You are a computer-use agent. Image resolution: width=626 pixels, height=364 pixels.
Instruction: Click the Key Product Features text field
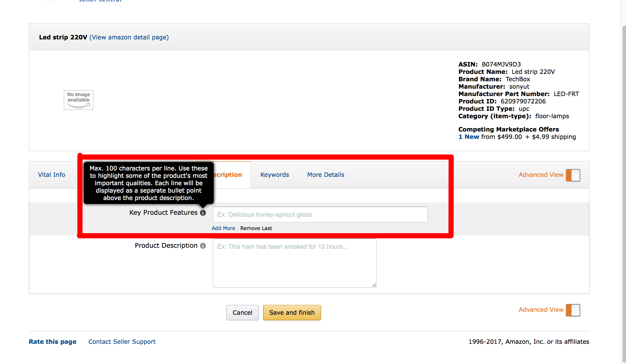click(x=320, y=215)
